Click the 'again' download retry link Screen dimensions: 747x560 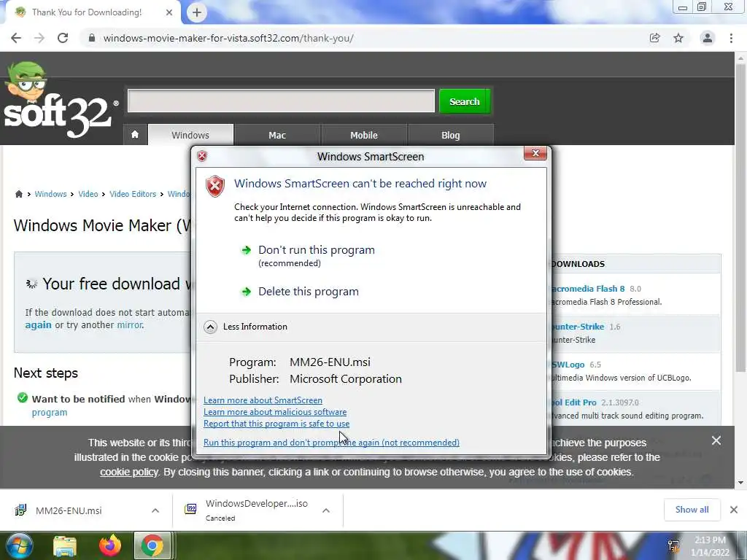pyautogui.click(x=38, y=324)
